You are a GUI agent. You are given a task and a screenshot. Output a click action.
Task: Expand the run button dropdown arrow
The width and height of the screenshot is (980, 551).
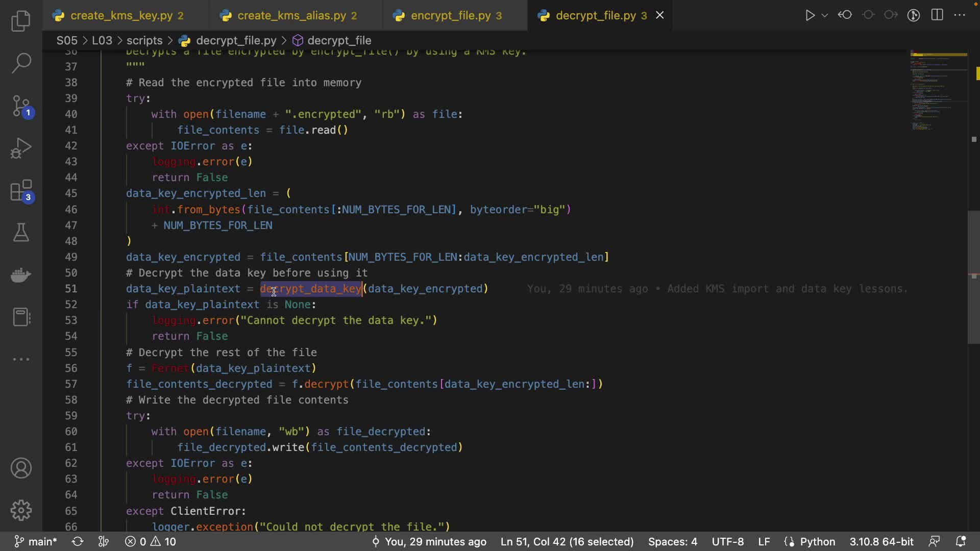(824, 15)
